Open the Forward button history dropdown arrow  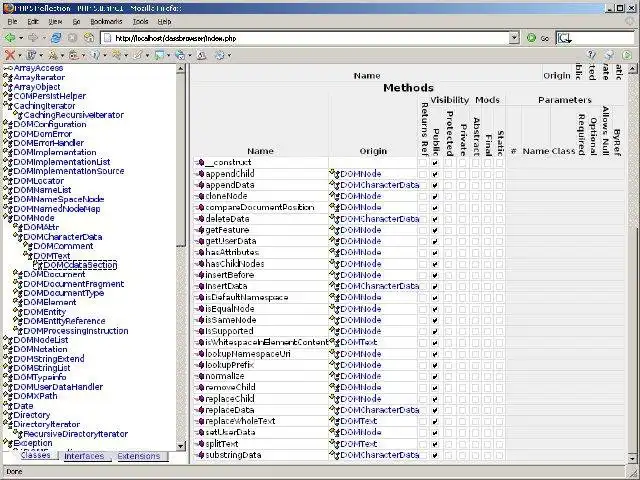(43, 38)
